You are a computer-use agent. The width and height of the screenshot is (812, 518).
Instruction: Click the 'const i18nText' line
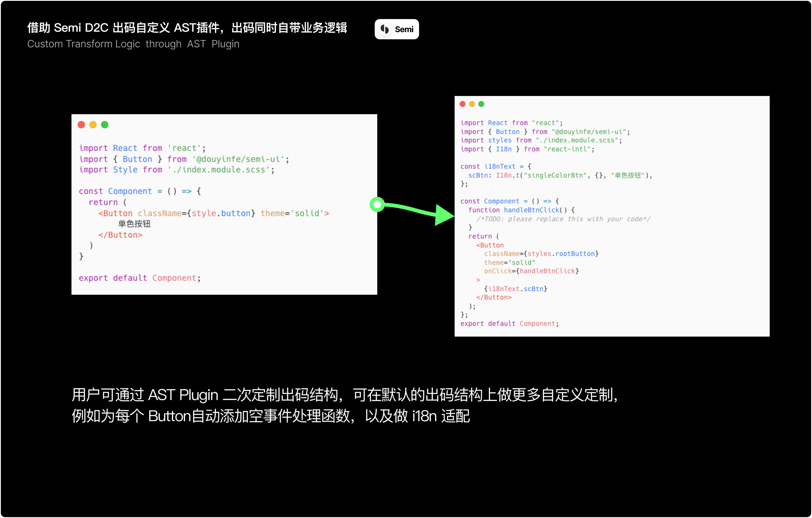[496, 166]
